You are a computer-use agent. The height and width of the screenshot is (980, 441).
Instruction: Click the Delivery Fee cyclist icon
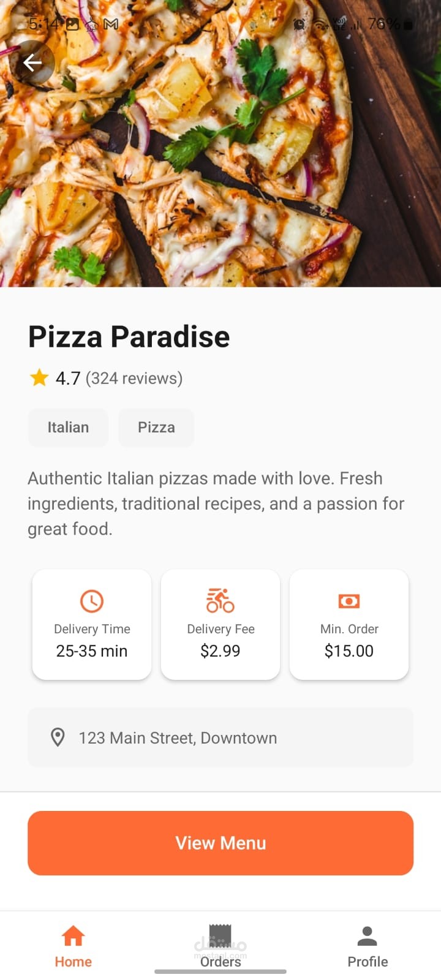coord(221,601)
